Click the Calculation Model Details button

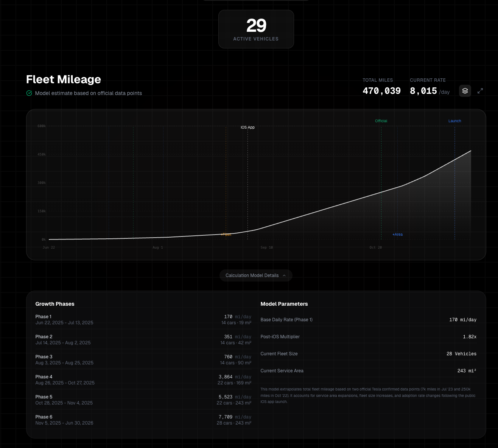(x=256, y=275)
